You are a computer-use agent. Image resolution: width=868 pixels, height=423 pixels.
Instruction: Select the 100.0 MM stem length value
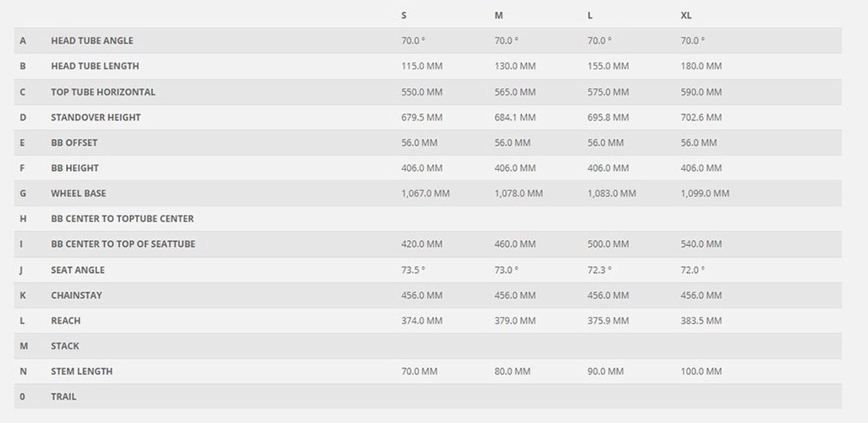pos(701,372)
